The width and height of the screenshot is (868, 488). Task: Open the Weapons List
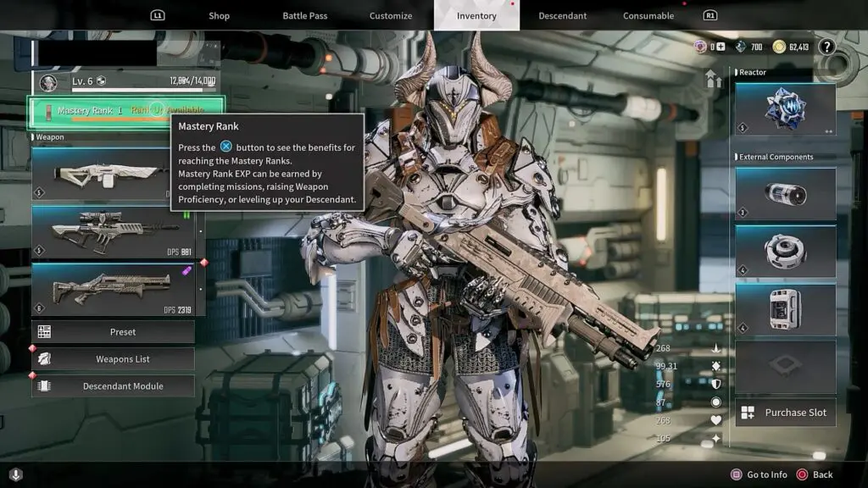[x=114, y=359]
